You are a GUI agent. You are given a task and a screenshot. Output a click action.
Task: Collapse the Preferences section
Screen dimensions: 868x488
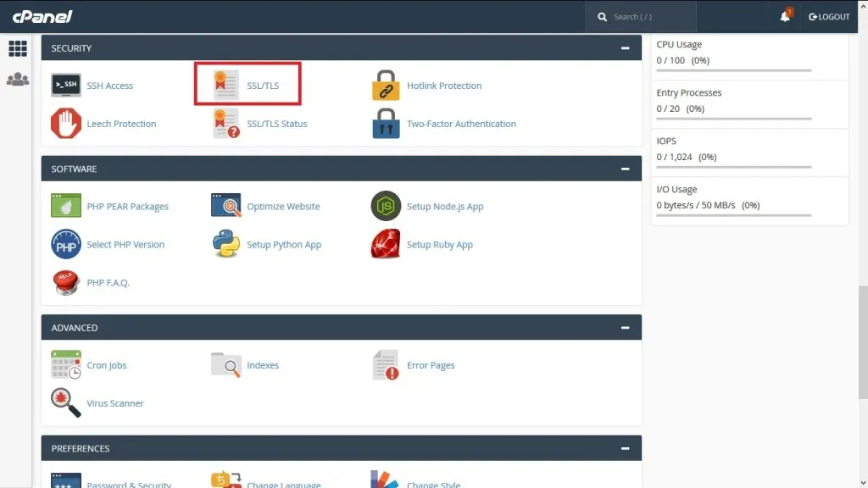(x=625, y=448)
